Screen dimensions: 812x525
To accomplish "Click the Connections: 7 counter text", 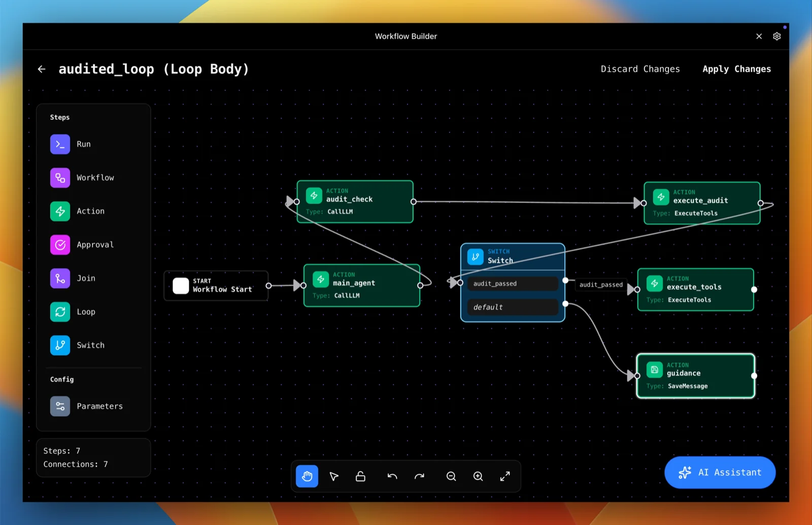I will (x=76, y=464).
